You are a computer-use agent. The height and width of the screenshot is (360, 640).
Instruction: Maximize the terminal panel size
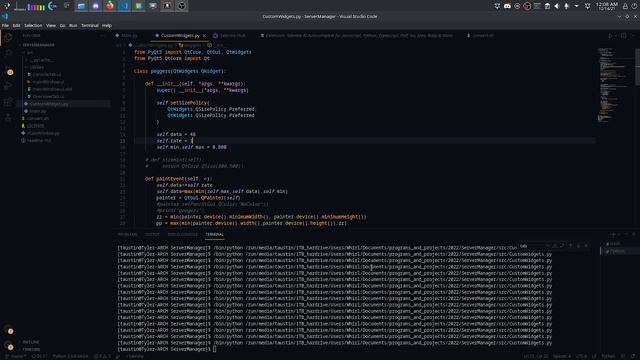click(627, 234)
